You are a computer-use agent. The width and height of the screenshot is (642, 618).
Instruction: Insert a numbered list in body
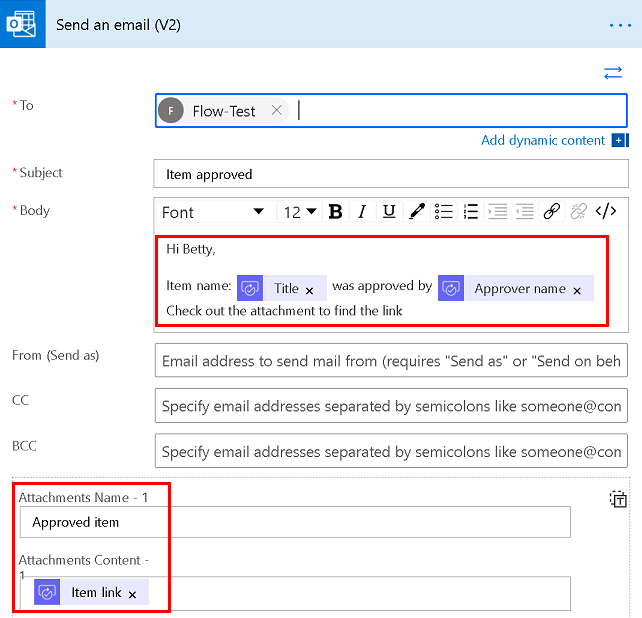[x=471, y=211]
